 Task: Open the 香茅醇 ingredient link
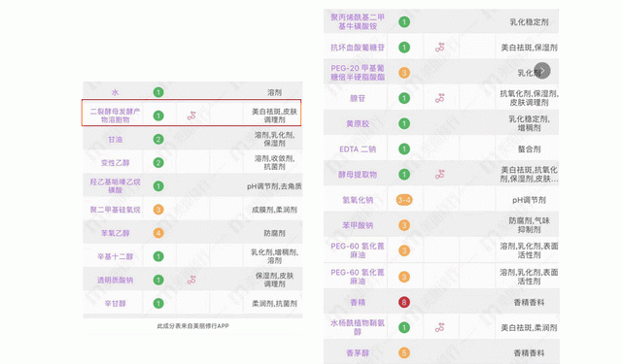[x=358, y=353]
